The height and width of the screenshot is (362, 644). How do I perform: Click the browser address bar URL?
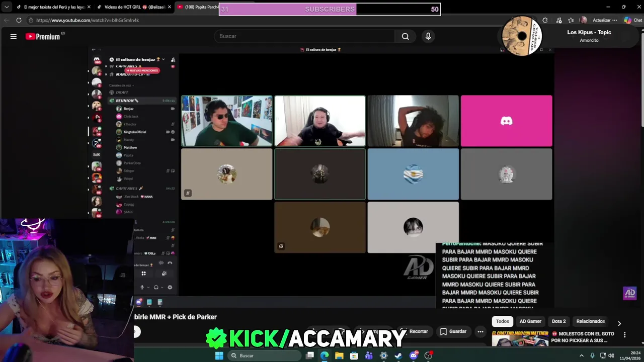click(x=88, y=20)
